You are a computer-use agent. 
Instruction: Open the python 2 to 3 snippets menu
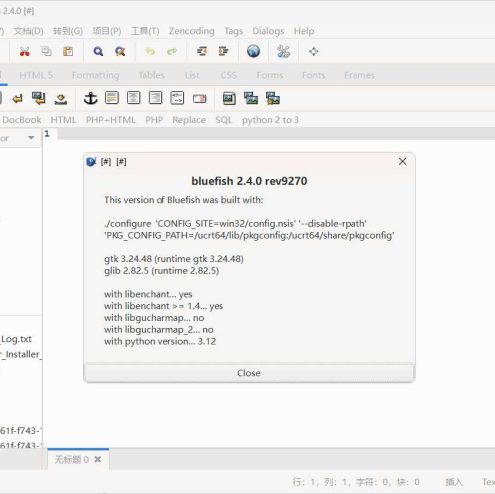coord(270,120)
